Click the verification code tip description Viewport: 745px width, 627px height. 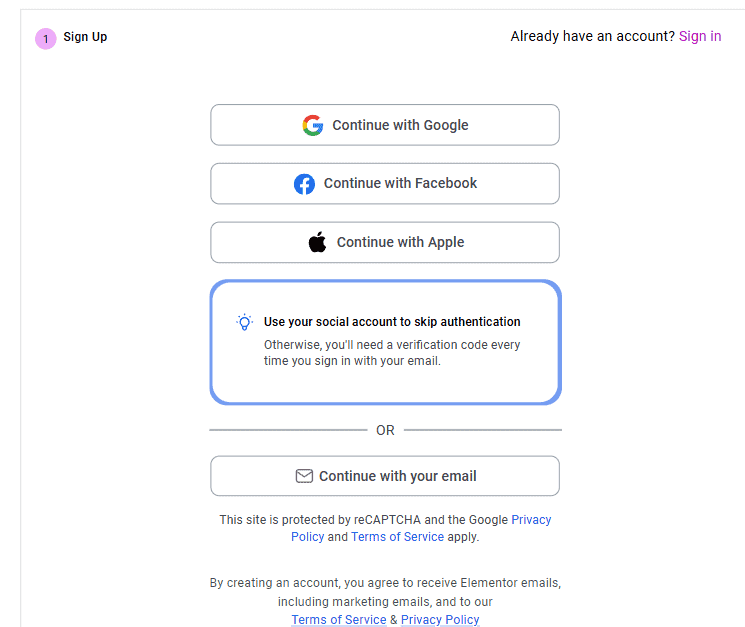392,353
